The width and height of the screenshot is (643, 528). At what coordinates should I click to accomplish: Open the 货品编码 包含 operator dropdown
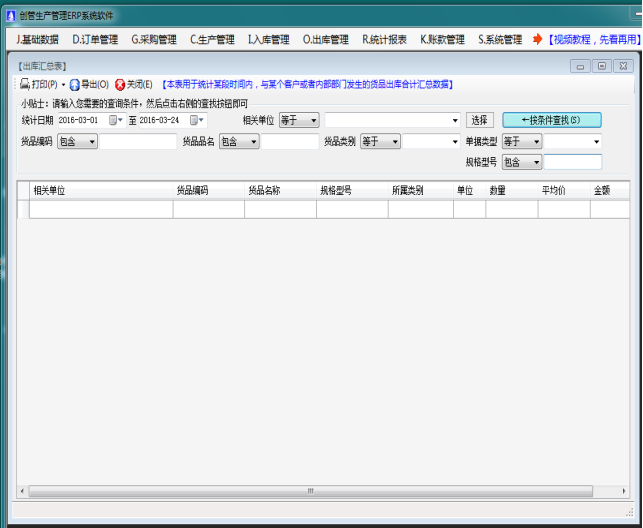[x=77, y=142]
